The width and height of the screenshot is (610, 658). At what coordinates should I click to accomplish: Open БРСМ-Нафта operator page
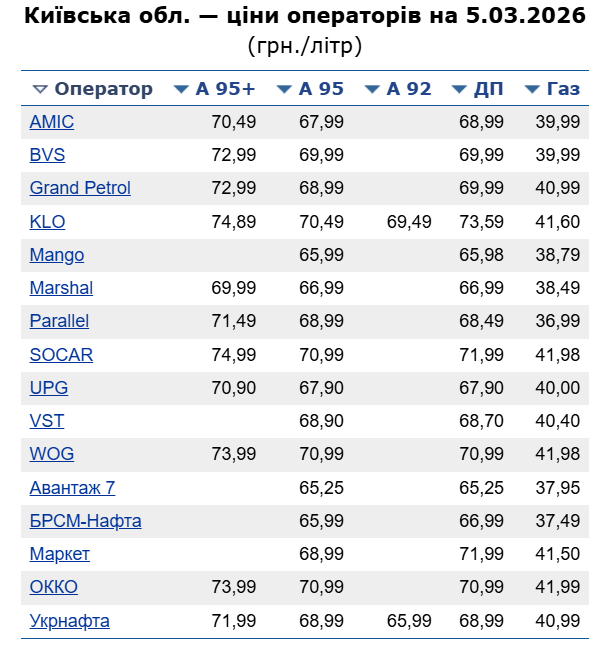(x=85, y=521)
